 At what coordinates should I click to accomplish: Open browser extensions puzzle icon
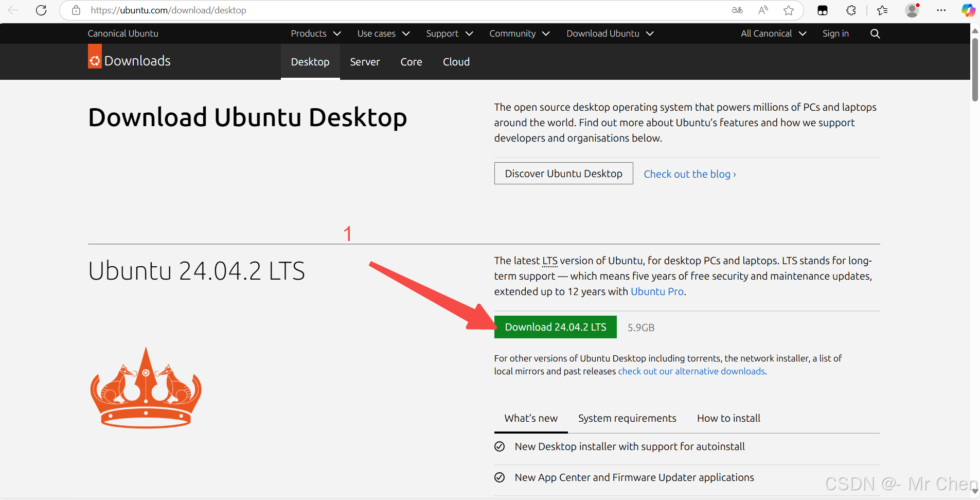pos(851,10)
